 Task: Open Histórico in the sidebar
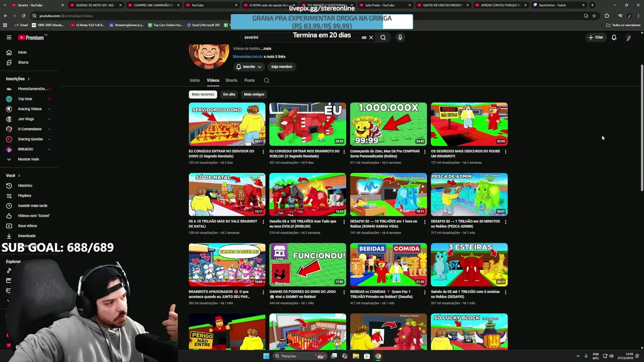click(25, 186)
